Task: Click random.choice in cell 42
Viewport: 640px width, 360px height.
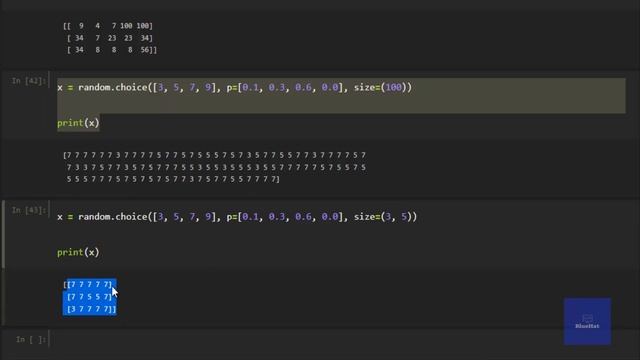Action: tap(113, 87)
